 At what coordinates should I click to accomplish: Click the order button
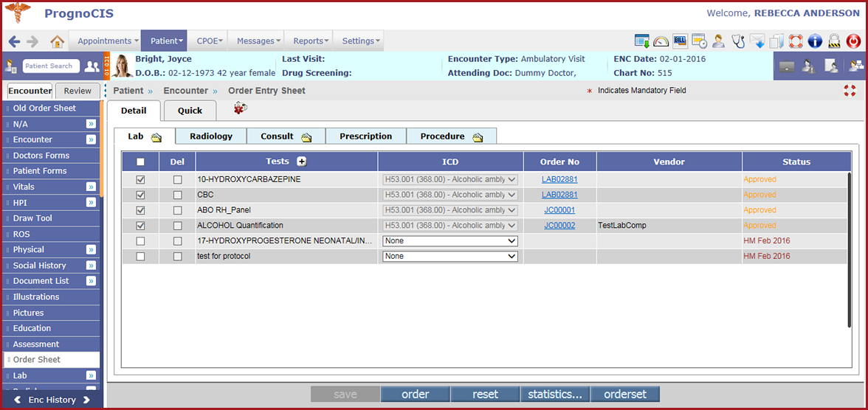coord(415,395)
